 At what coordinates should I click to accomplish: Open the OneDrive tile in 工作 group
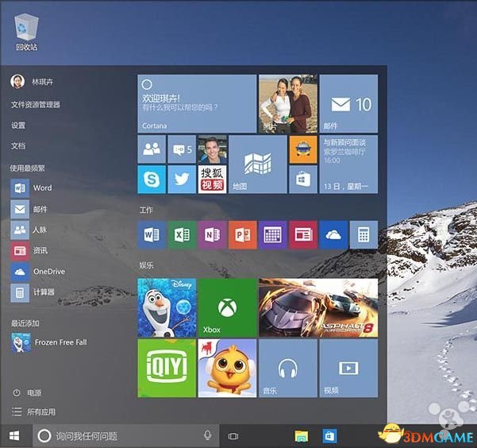pos(333,235)
